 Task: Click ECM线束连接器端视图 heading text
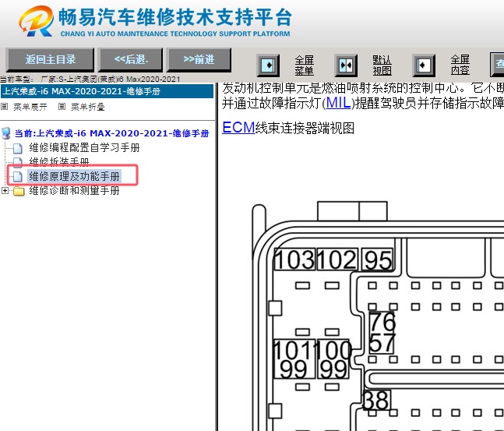click(x=288, y=128)
